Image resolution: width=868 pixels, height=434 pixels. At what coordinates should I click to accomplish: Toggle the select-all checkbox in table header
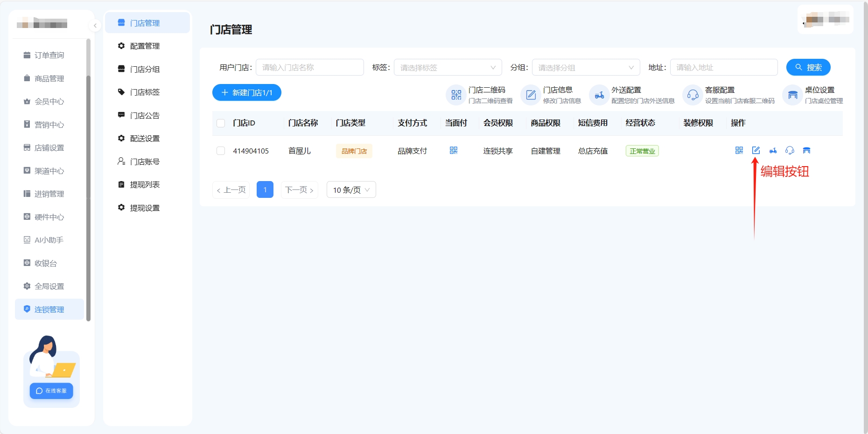click(x=221, y=123)
